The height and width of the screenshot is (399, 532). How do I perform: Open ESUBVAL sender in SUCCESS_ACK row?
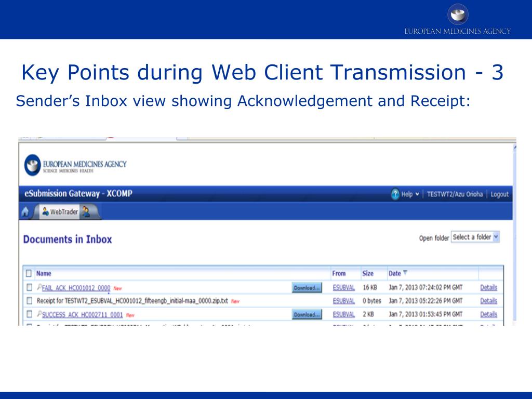[344, 314]
